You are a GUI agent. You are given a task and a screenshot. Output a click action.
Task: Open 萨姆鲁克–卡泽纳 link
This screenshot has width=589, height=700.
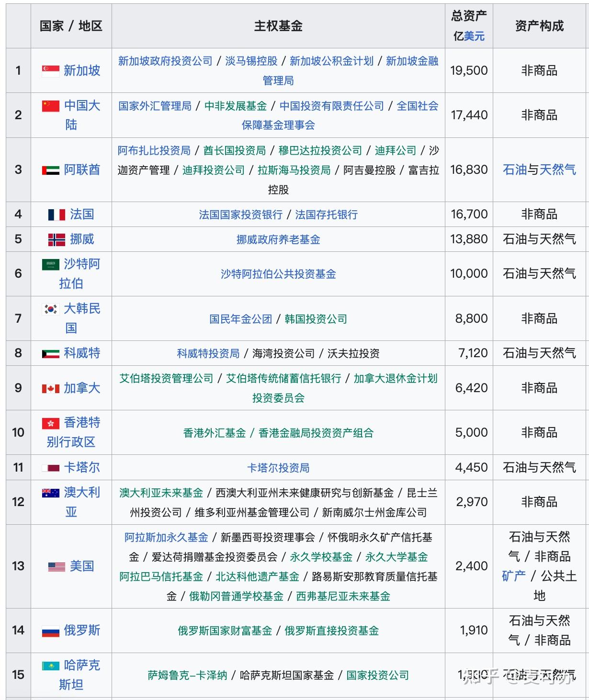point(187,676)
